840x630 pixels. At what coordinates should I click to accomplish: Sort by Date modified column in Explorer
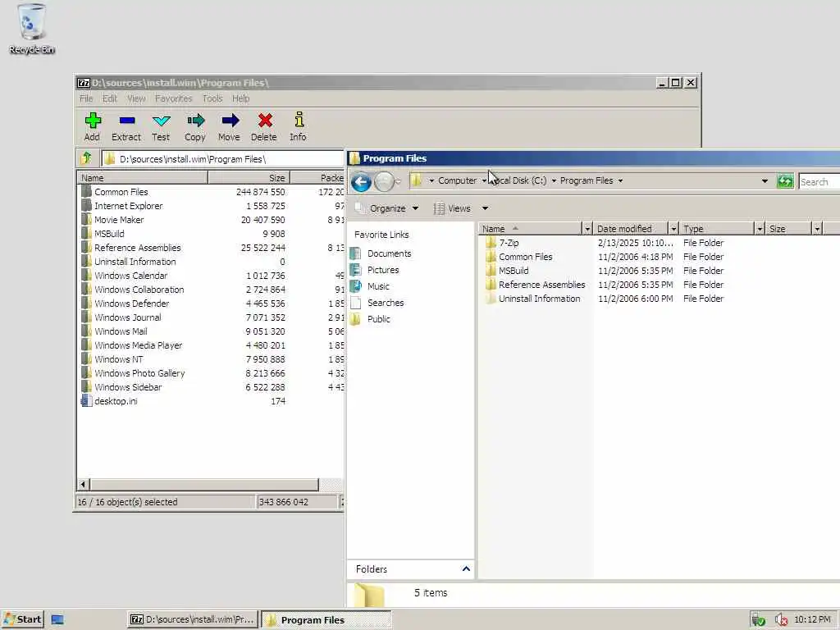629,229
